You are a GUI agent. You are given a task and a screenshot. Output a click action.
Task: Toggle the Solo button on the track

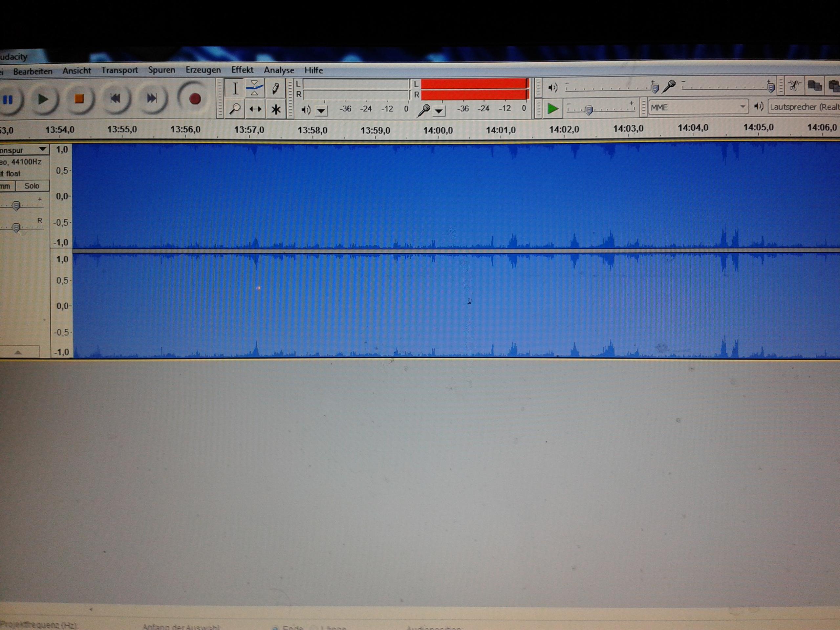32,186
